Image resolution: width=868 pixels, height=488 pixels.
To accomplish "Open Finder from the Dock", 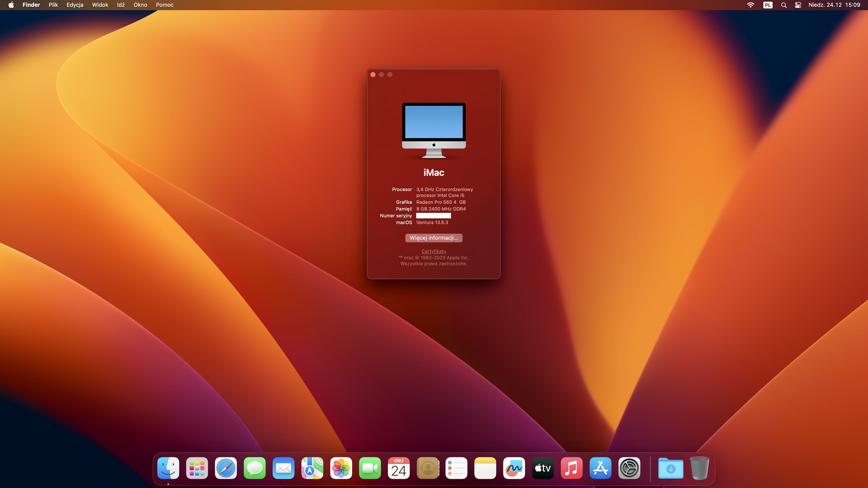I will tap(168, 468).
